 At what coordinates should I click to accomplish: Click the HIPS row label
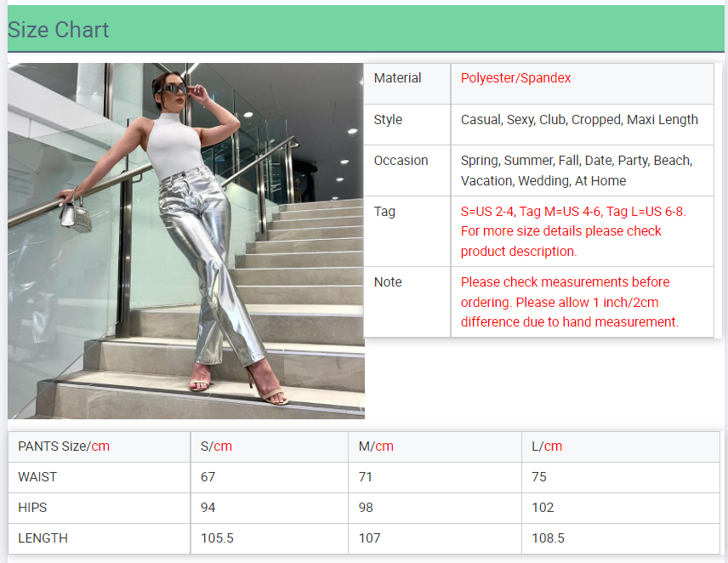click(x=32, y=508)
